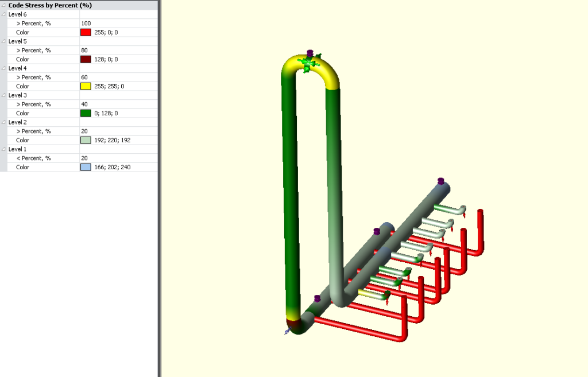Collapse the Level 2 group
The height and width of the screenshot is (377, 588).
click(x=4, y=122)
